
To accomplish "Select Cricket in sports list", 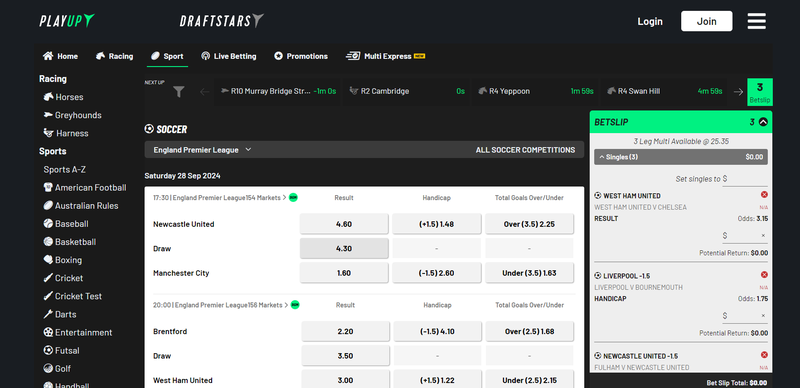I will coord(63,278).
